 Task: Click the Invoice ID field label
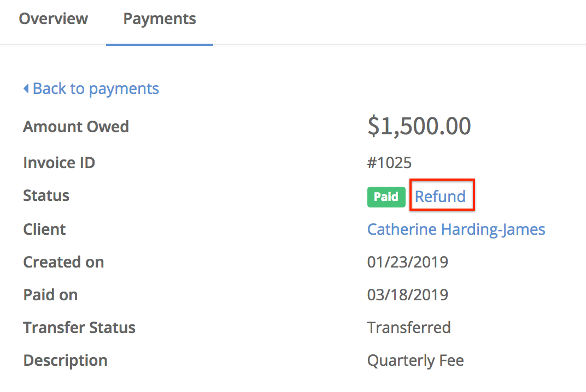pyautogui.click(x=58, y=162)
